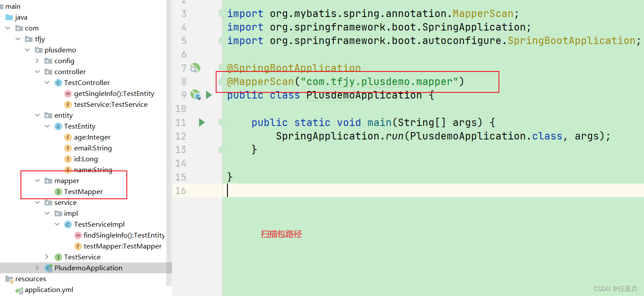Click the TestController class icon
Screen dimensions: 644x296
coord(58,83)
